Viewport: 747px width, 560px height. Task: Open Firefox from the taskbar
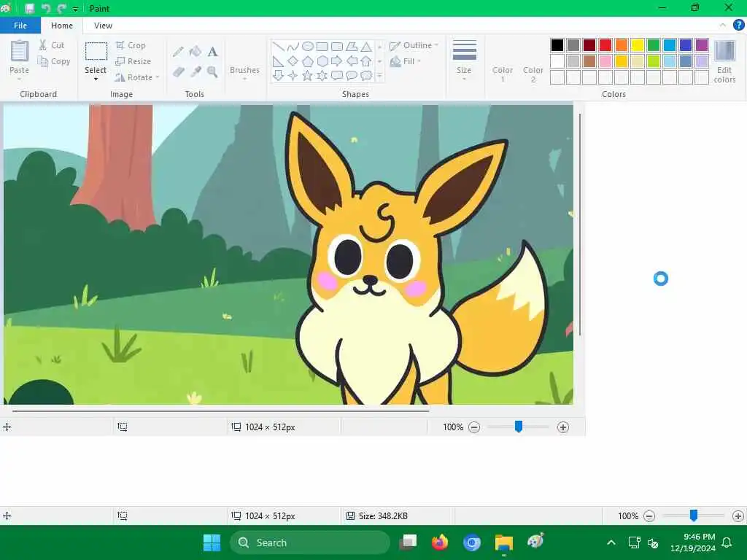(440, 542)
